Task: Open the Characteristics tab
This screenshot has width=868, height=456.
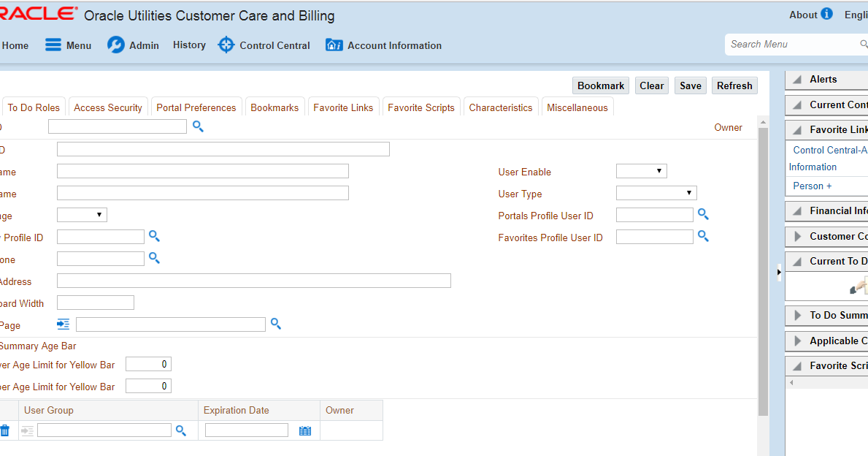Action: pyautogui.click(x=501, y=107)
